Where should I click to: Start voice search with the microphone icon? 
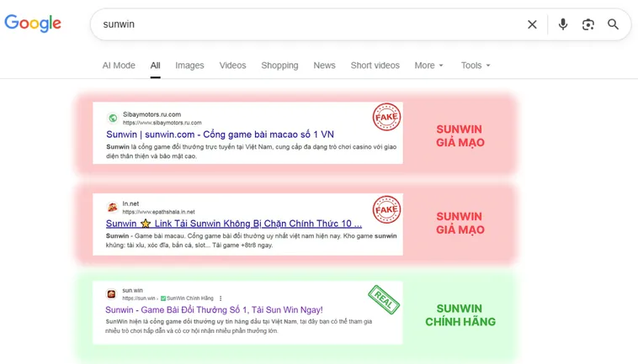click(563, 24)
